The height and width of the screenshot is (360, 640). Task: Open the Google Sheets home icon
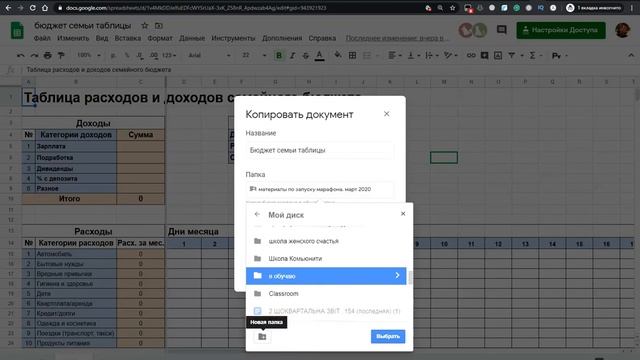coord(17,31)
